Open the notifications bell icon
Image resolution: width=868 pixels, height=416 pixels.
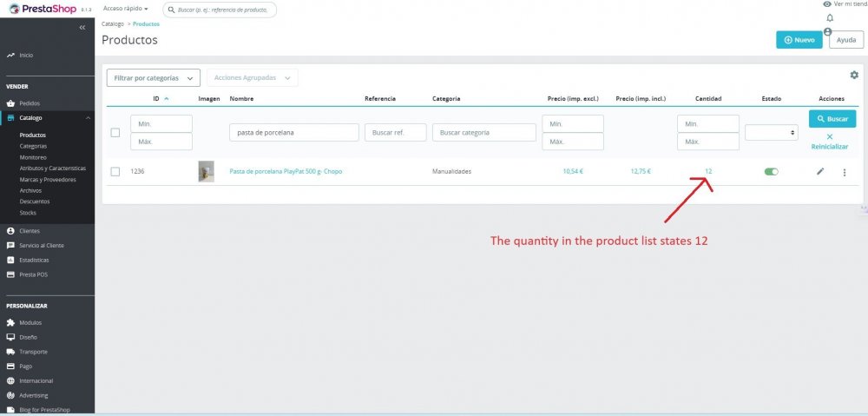tap(830, 17)
